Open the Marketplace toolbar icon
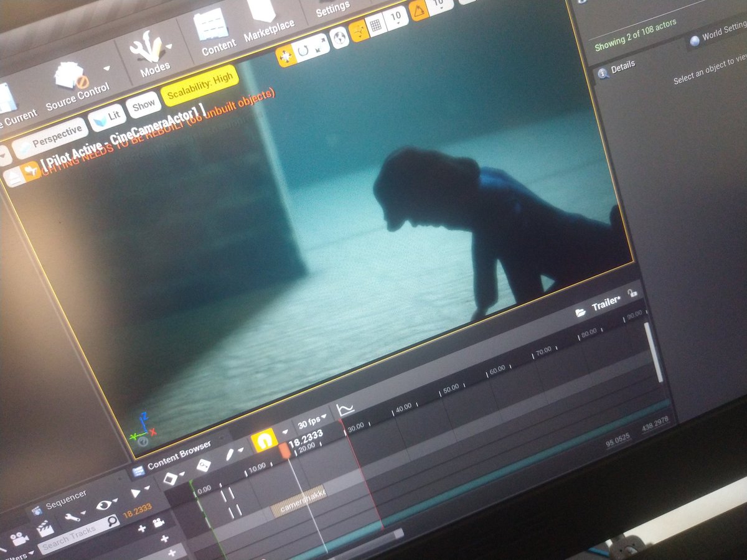Viewport: 747px width, 560px height. pyautogui.click(x=263, y=11)
